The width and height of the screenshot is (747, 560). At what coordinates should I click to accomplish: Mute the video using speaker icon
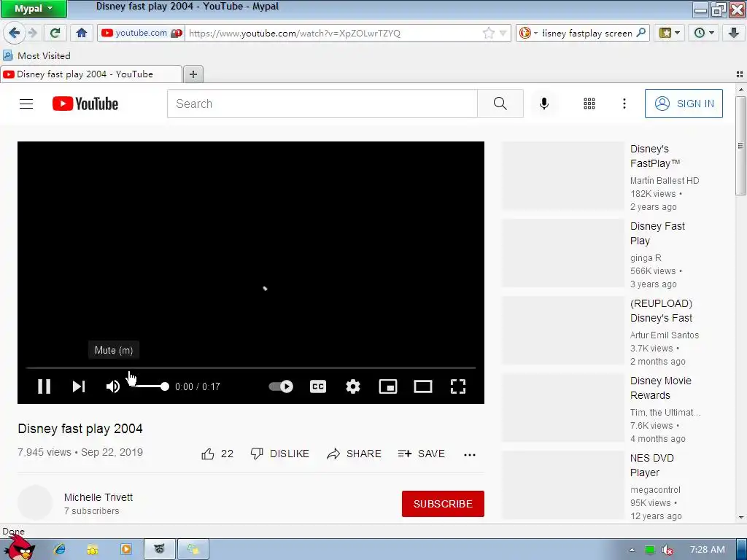pos(113,386)
